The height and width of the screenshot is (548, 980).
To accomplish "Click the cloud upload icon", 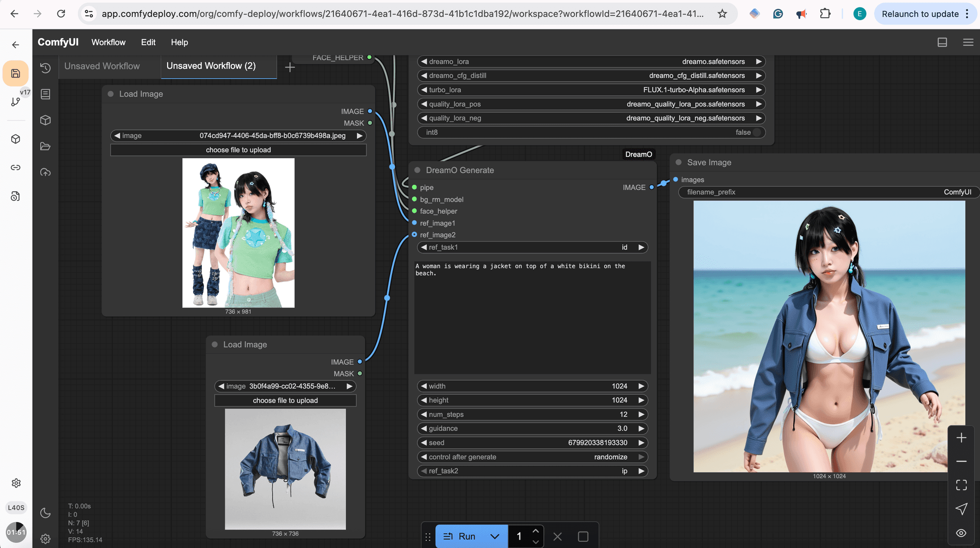I will [46, 172].
